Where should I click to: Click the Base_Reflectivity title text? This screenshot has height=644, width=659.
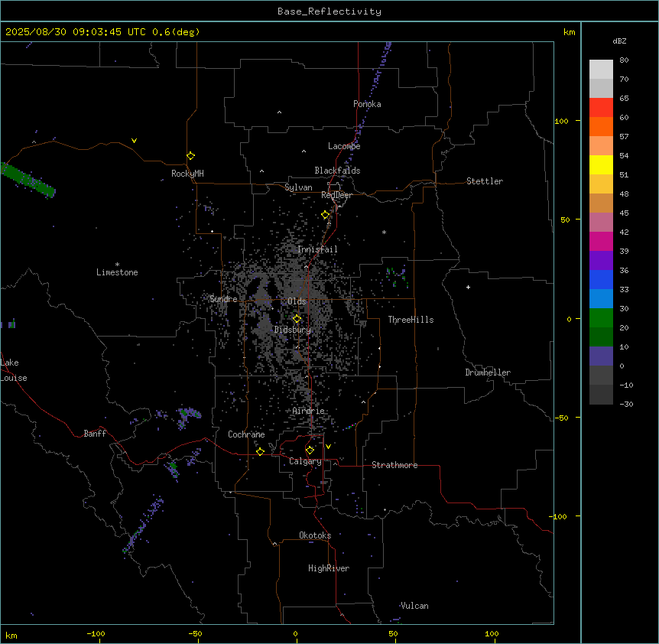[329, 11]
